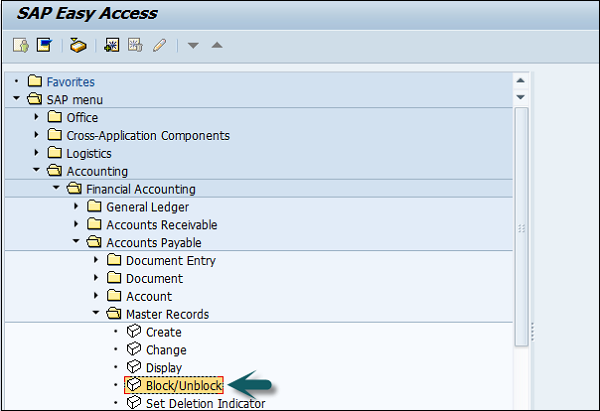Select the Set Deletion Indicator entry

(x=205, y=403)
